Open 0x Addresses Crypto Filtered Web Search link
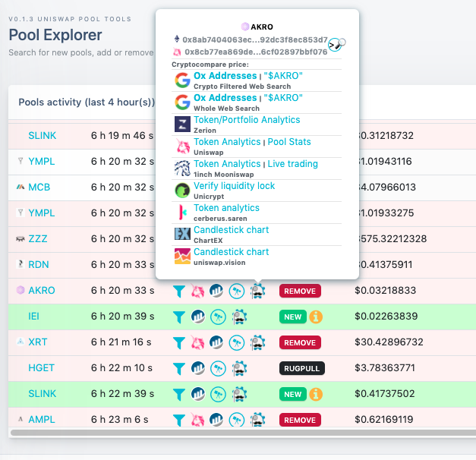The height and width of the screenshot is (460, 476). [225, 76]
